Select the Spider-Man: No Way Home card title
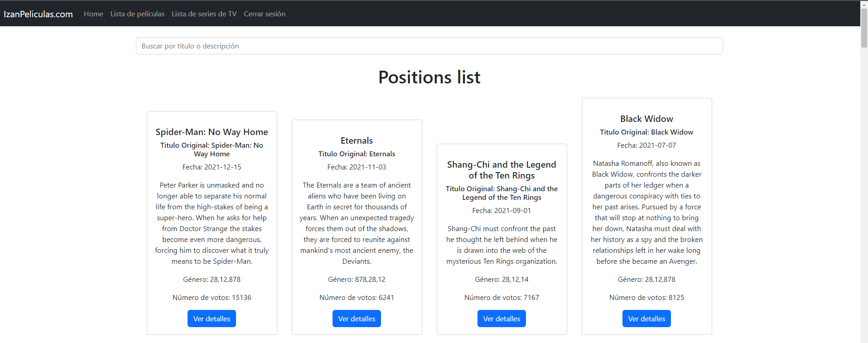 click(212, 132)
